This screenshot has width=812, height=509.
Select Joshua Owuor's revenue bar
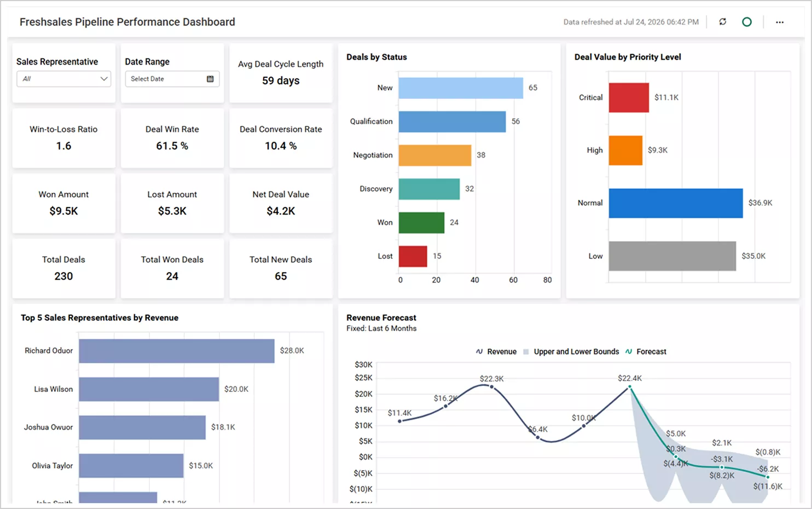pos(142,427)
